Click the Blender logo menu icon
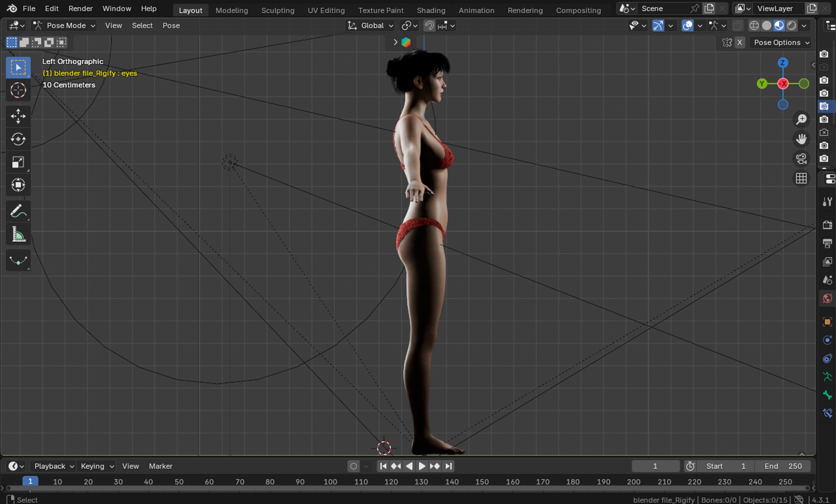 12,8
